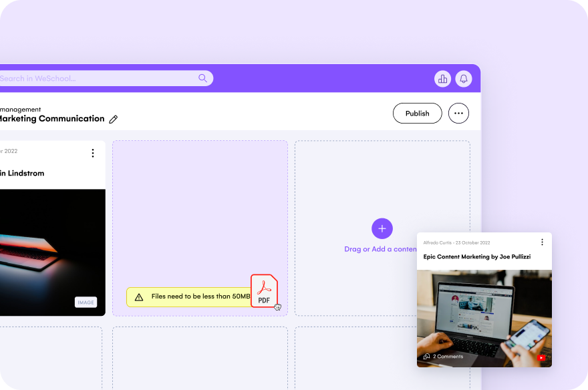Click the comments bubble icon

[426, 357]
